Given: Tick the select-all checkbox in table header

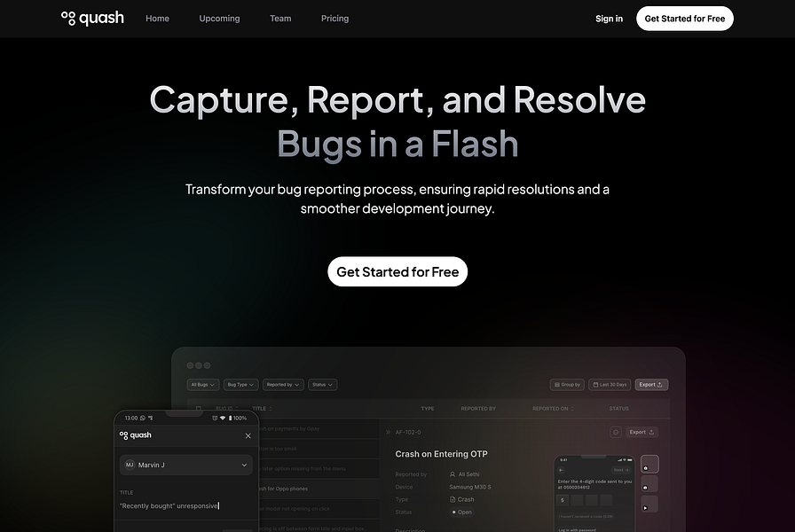Looking at the screenshot, I should 199,409.
